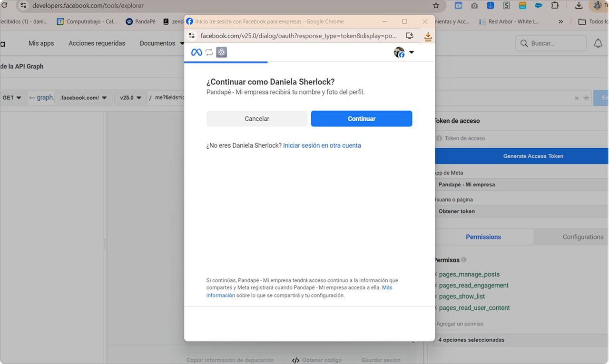Open the v25.0 version dropdown
The height and width of the screenshot is (364, 609).
(x=130, y=98)
